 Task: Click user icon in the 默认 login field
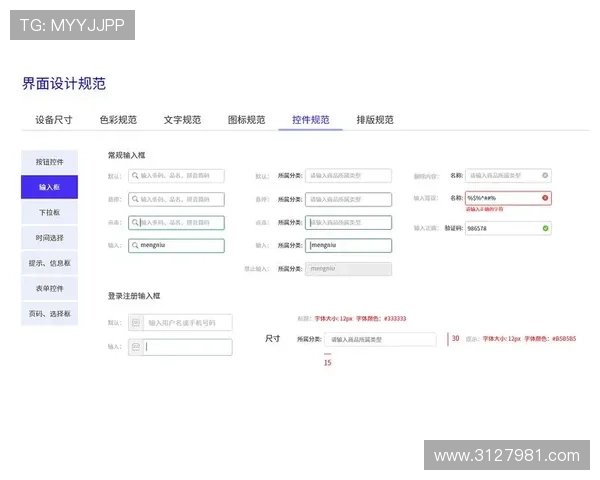click(x=136, y=323)
